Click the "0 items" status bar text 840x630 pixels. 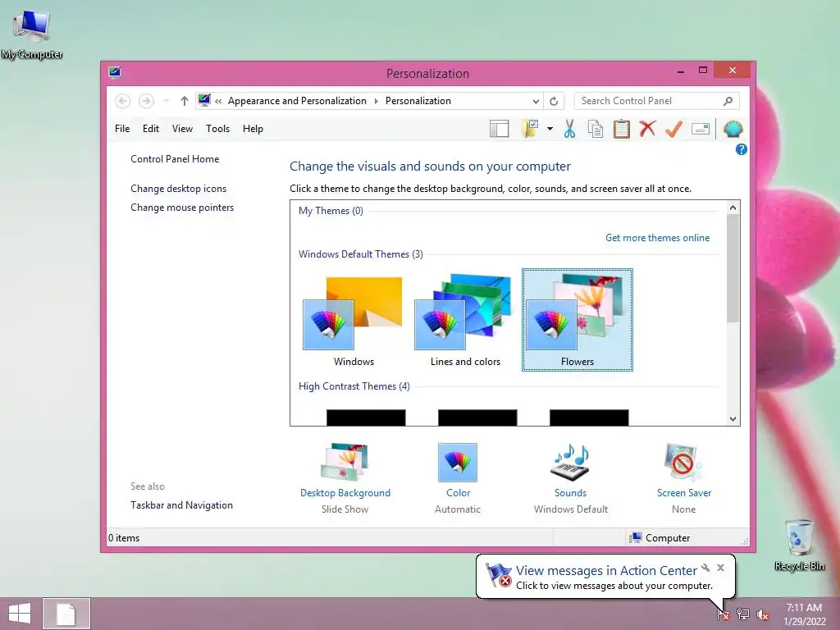[124, 538]
